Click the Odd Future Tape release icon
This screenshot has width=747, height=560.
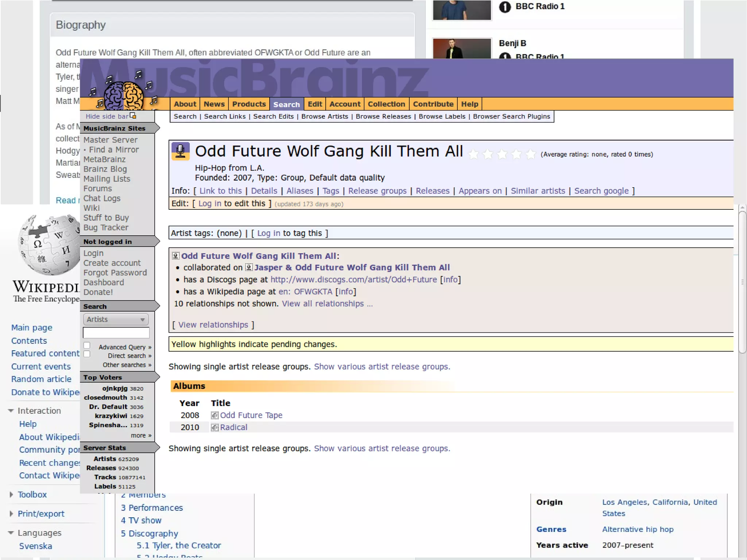coord(215,415)
